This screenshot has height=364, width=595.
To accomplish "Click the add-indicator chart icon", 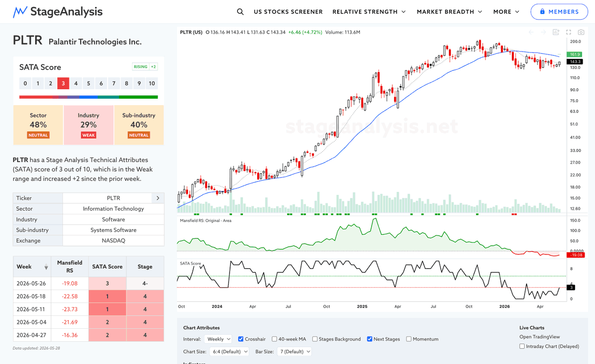I will coord(556,32).
